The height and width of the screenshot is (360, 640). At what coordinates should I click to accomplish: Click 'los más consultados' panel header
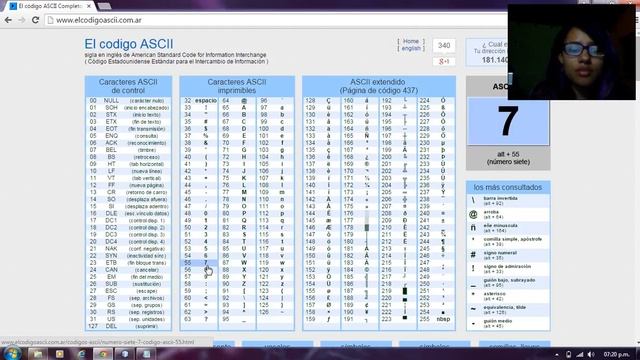[508, 187]
